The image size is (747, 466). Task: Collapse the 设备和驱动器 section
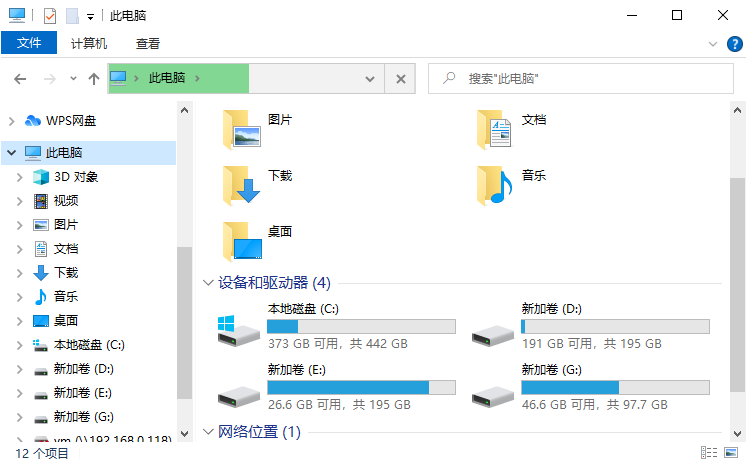(x=208, y=283)
